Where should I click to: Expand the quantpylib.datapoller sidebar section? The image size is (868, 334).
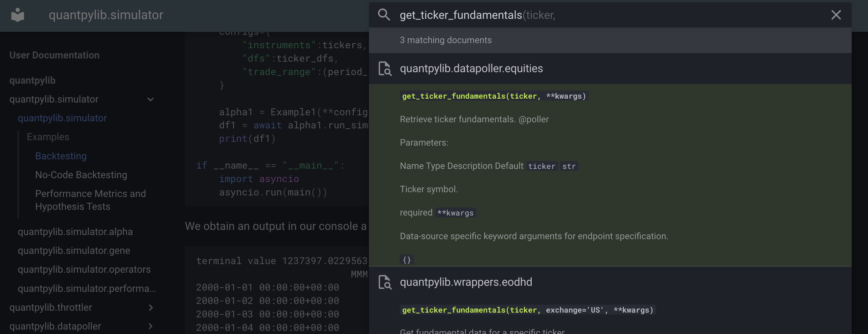pos(151,326)
